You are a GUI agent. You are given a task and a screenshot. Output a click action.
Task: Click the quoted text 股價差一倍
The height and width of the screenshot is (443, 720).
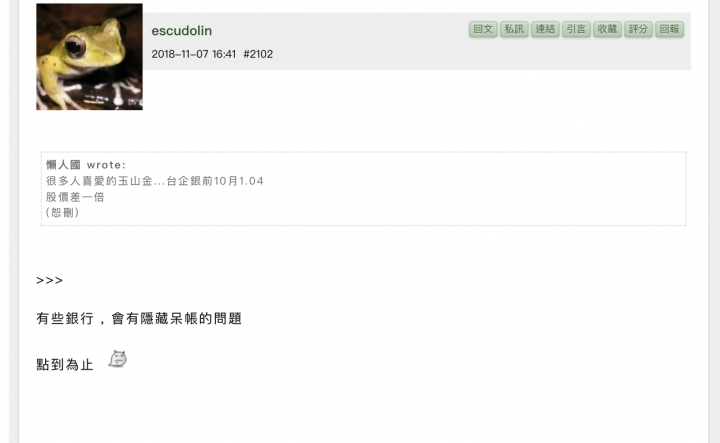click(x=75, y=197)
